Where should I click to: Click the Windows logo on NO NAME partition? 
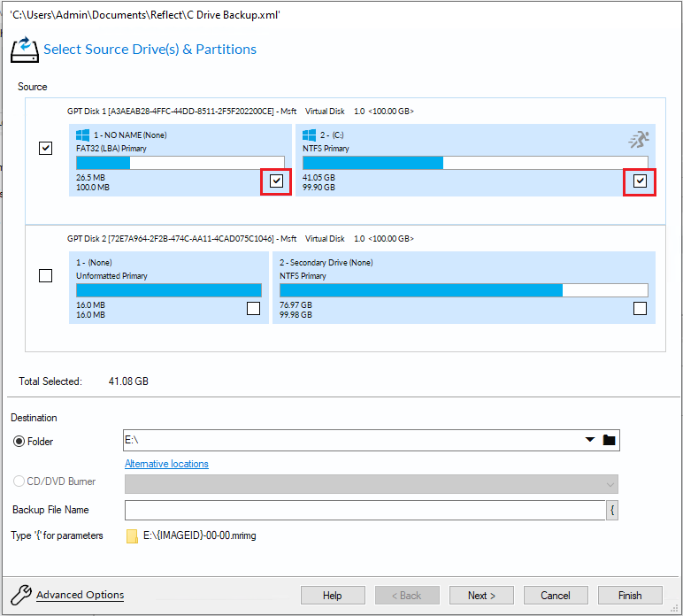84,135
